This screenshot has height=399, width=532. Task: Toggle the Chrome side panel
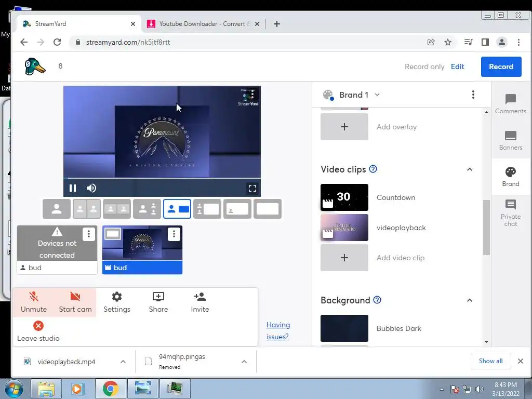[485, 42]
